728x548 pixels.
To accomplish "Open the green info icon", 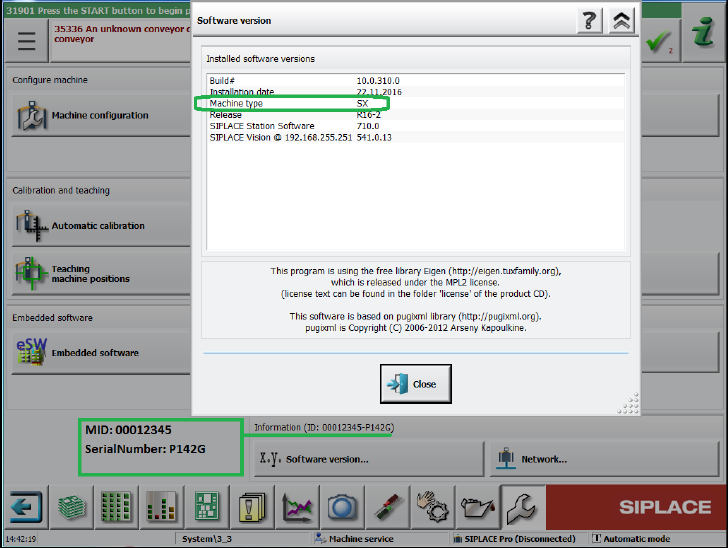I will [704, 33].
